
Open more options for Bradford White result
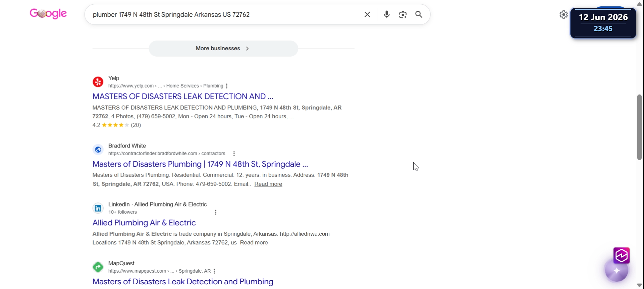(x=234, y=154)
